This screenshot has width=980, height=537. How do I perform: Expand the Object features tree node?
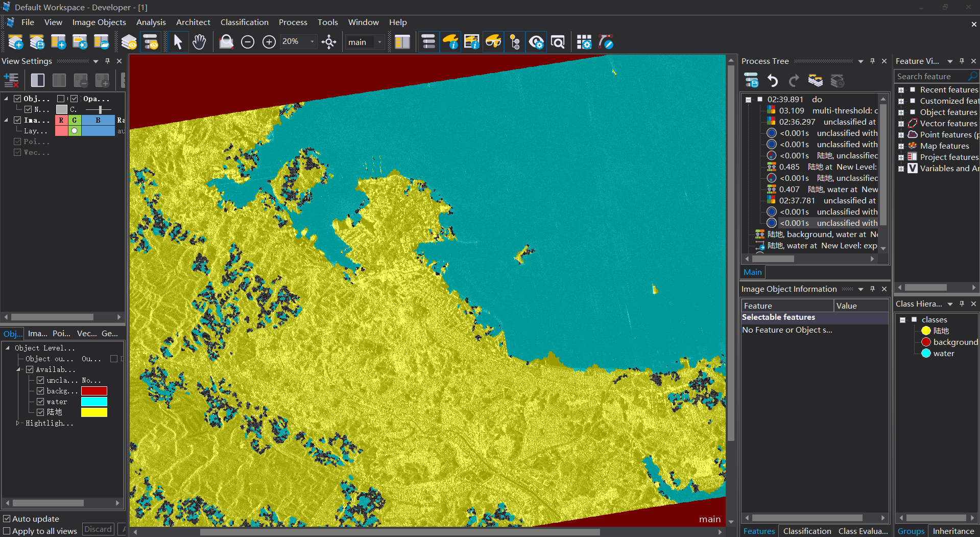[x=901, y=112]
